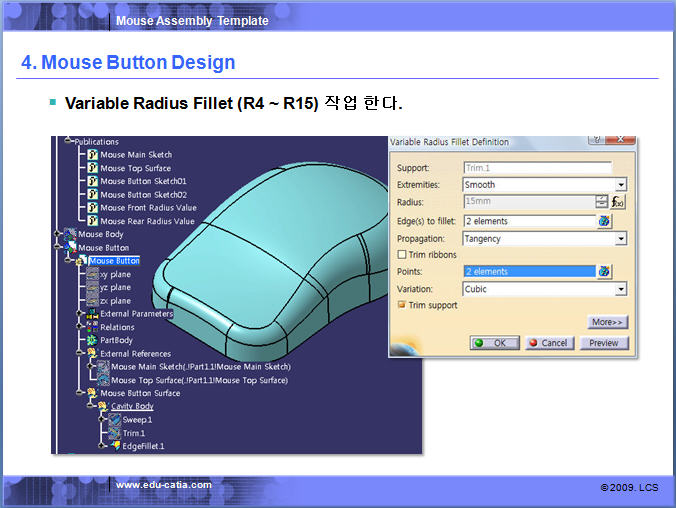676x508 pixels.
Task: Open the Extremities dropdown
Action: tap(620, 185)
